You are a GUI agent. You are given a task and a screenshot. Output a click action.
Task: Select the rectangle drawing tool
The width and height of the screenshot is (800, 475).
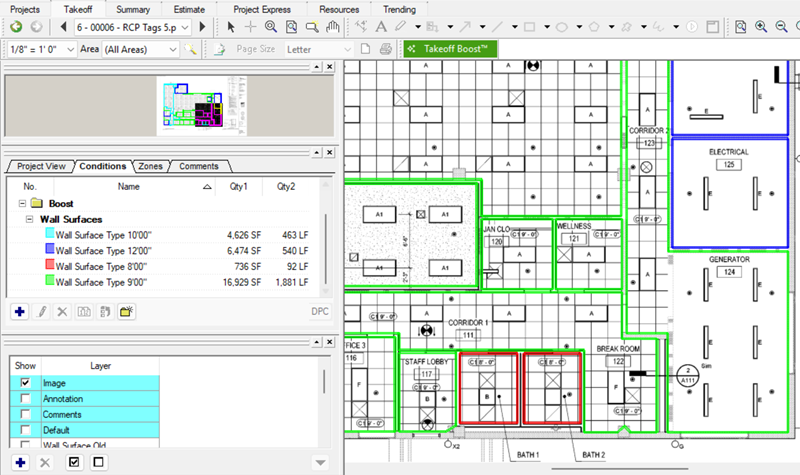tap(530, 27)
